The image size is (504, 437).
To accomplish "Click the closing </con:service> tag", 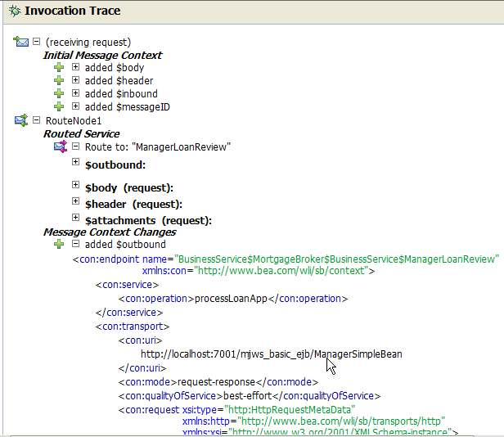I will pyautogui.click(x=129, y=313).
